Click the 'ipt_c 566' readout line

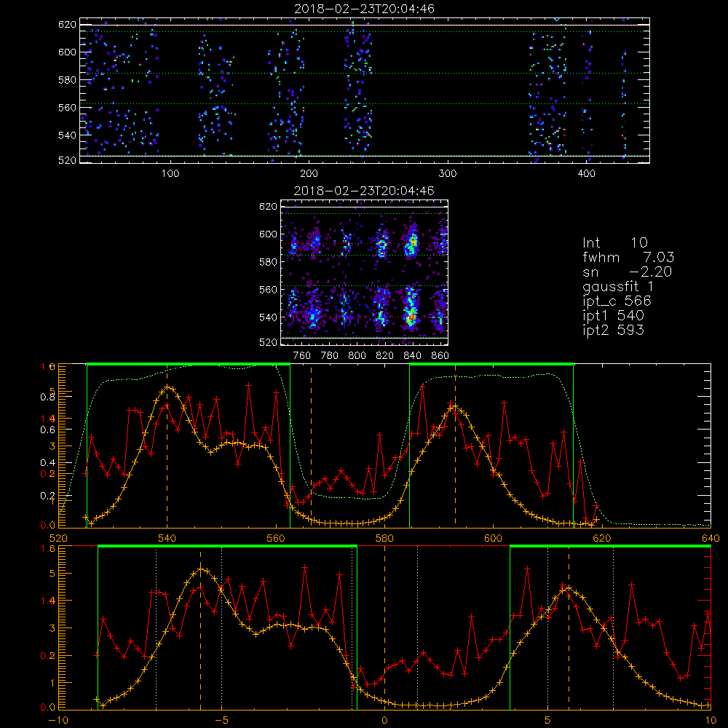pos(617,301)
